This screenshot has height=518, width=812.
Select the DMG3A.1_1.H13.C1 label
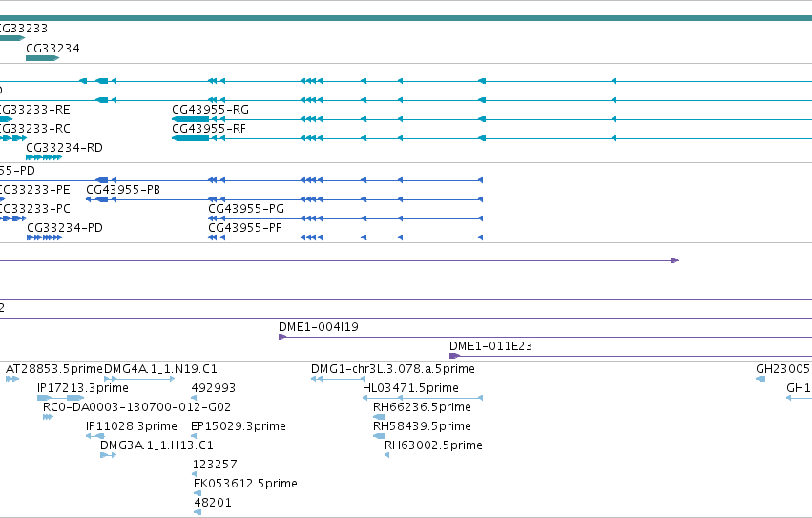(156, 445)
